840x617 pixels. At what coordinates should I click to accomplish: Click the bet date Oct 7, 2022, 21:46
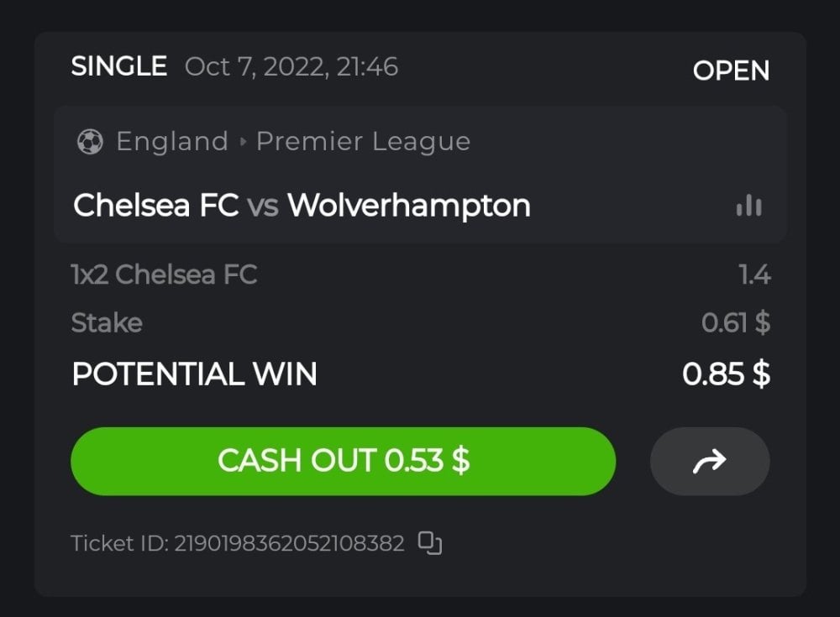tap(291, 67)
